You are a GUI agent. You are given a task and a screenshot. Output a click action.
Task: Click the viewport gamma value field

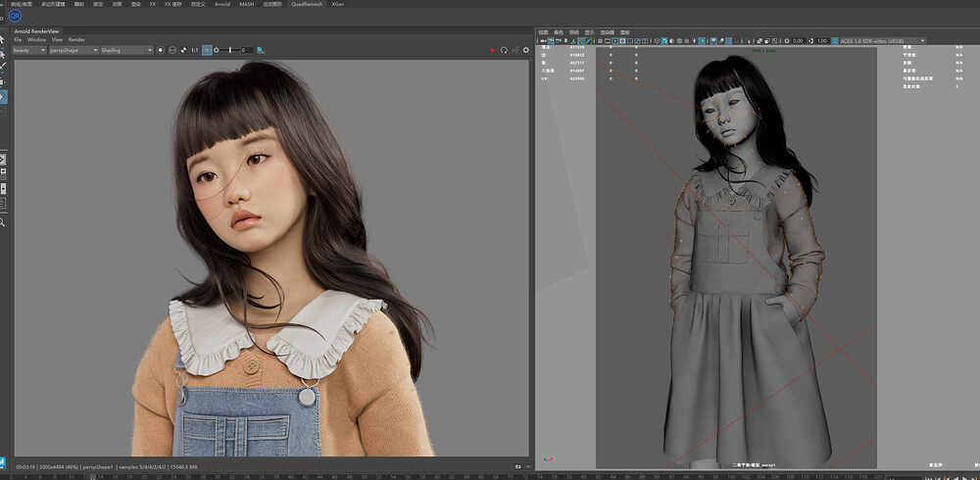pos(822,40)
